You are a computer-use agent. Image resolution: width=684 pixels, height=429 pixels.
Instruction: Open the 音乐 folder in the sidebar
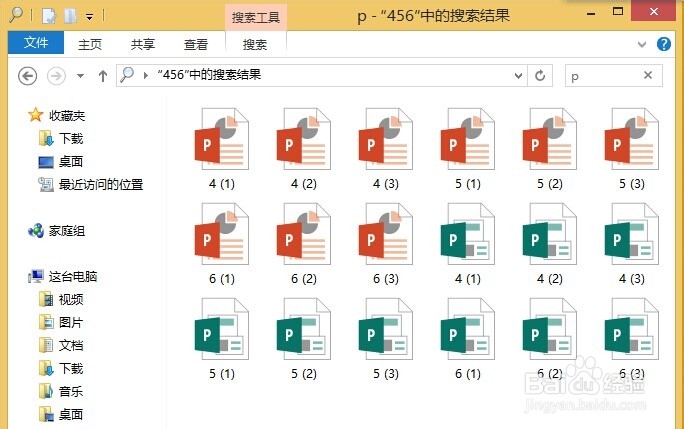(x=61, y=391)
